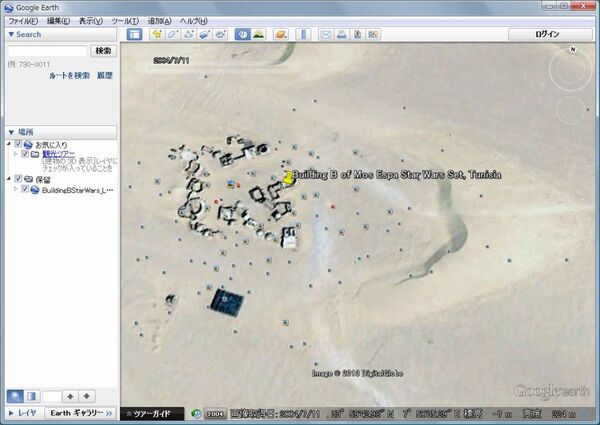The image size is (600, 425).
Task: Click the move joystick navigation control
Action: pyautogui.click(x=571, y=110)
